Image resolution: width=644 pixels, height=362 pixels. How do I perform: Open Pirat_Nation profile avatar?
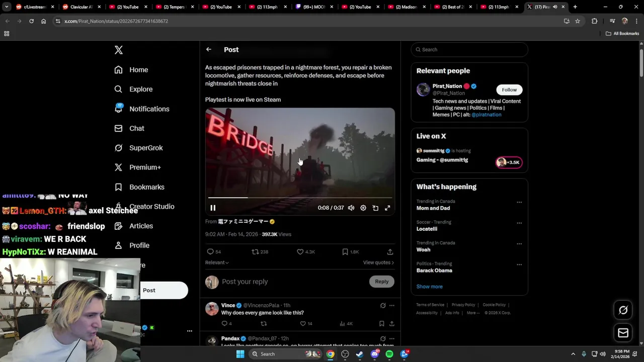(x=423, y=89)
